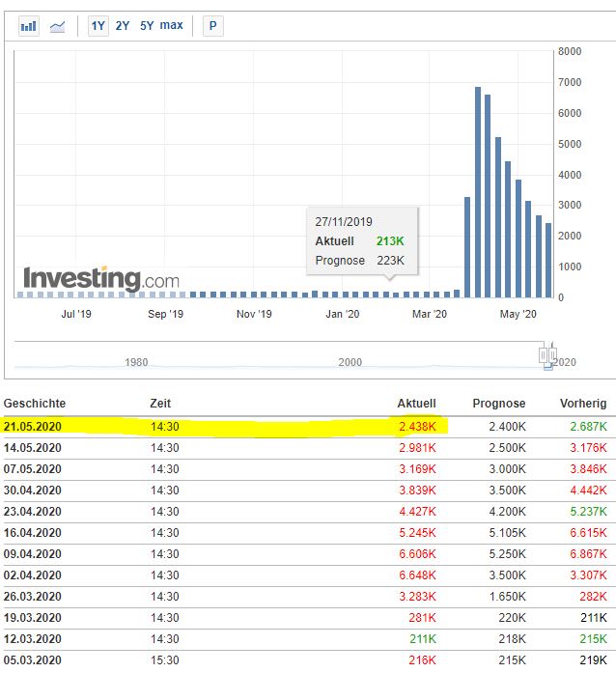
Task: Select the 2Y time range
Action: [123, 26]
